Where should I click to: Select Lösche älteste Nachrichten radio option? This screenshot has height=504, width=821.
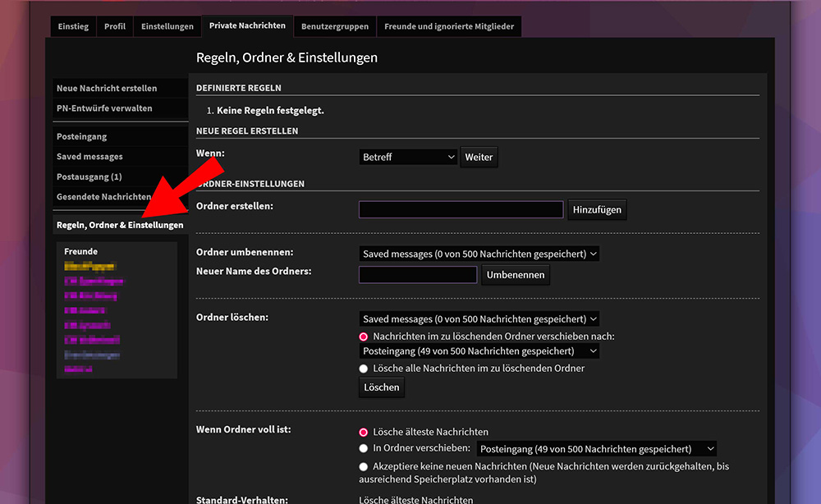coord(364,432)
